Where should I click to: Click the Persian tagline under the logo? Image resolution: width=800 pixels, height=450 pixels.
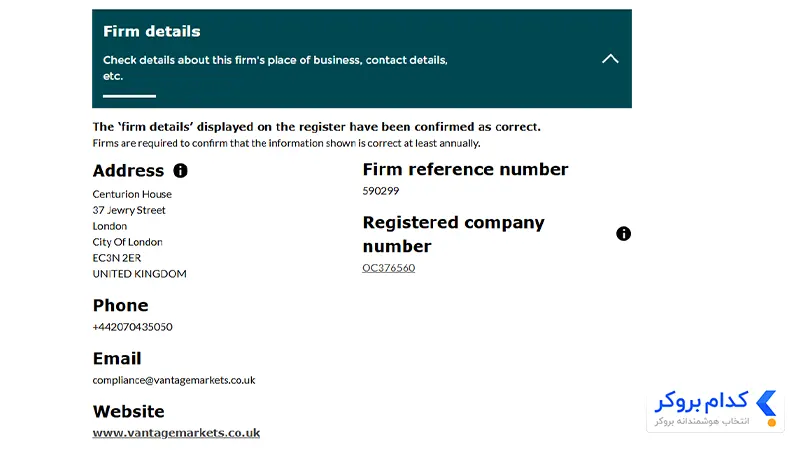(x=702, y=421)
